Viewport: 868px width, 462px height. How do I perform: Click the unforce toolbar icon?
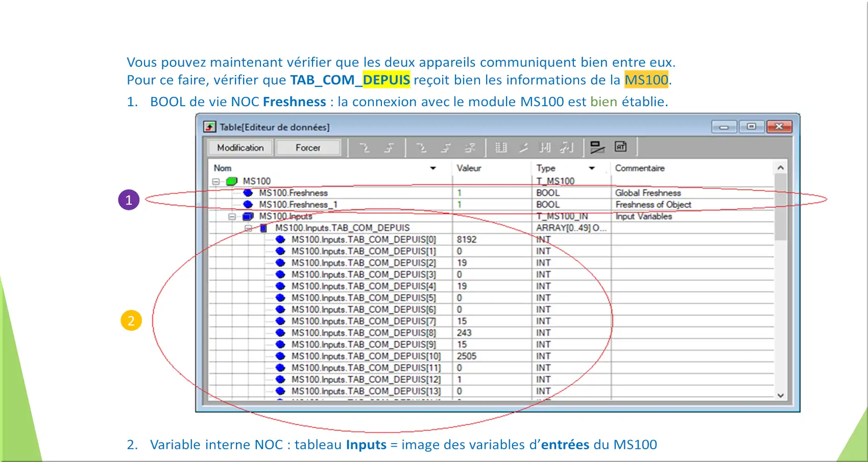470,148
